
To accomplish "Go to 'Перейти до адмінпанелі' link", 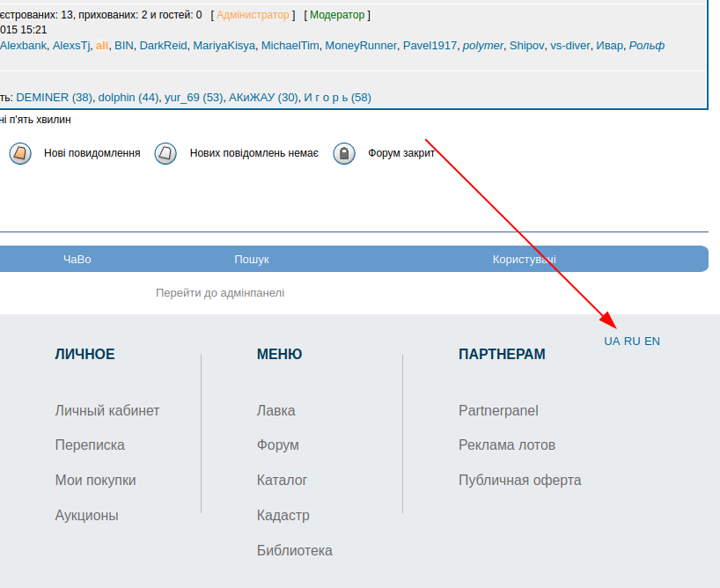I will coord(220,293).
